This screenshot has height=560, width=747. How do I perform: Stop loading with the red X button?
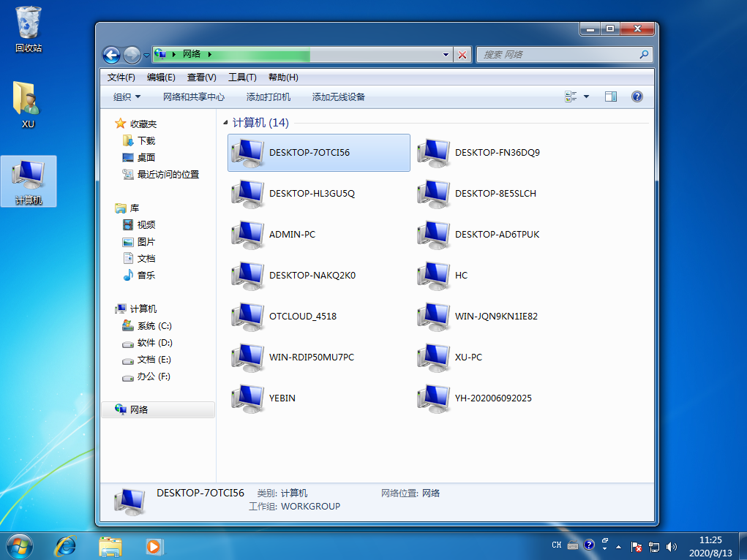(x=462, y=55)
